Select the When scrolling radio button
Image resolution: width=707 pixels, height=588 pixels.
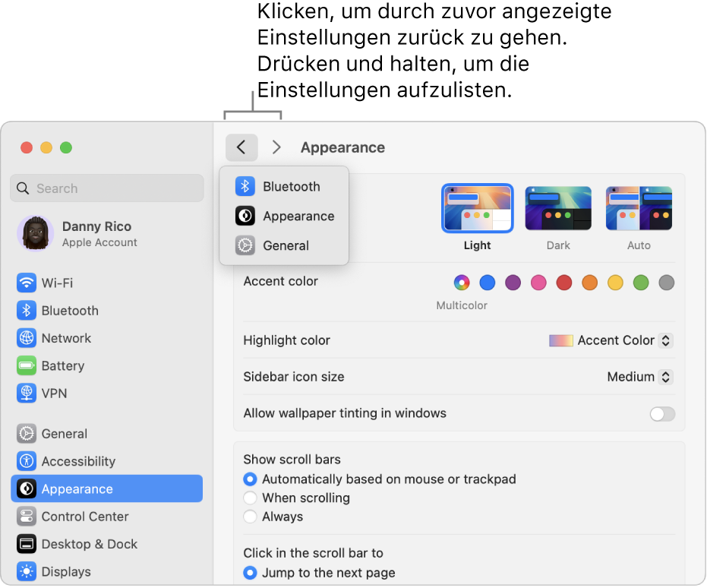251,498
